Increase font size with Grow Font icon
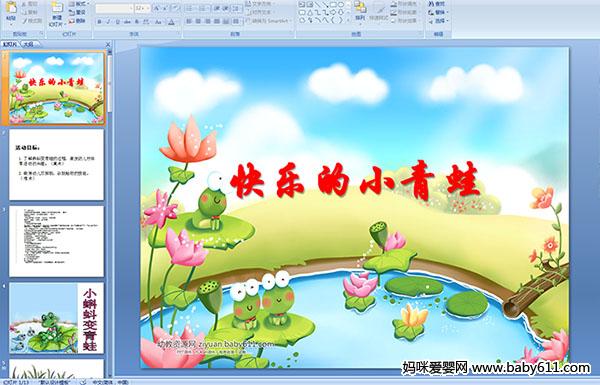Viewport: 600px width, 385px height. pyautogui.click(x=157, y=8)
